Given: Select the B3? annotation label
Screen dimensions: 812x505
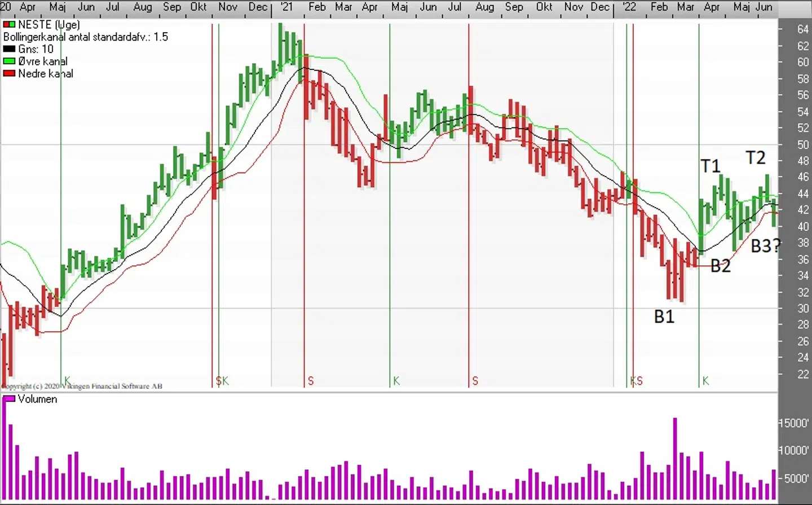Looking at the screenshot, I should 765,246.
